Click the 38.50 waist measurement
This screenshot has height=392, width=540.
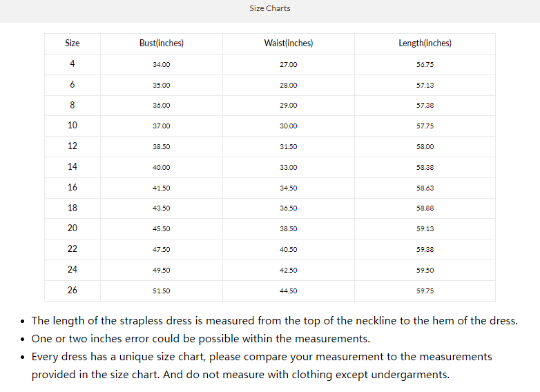289,229
